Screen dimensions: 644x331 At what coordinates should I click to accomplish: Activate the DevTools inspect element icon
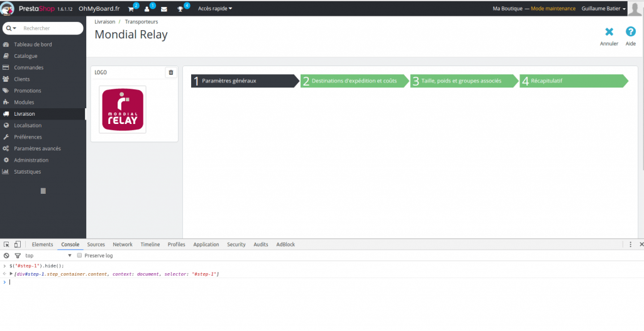[6, 244]
